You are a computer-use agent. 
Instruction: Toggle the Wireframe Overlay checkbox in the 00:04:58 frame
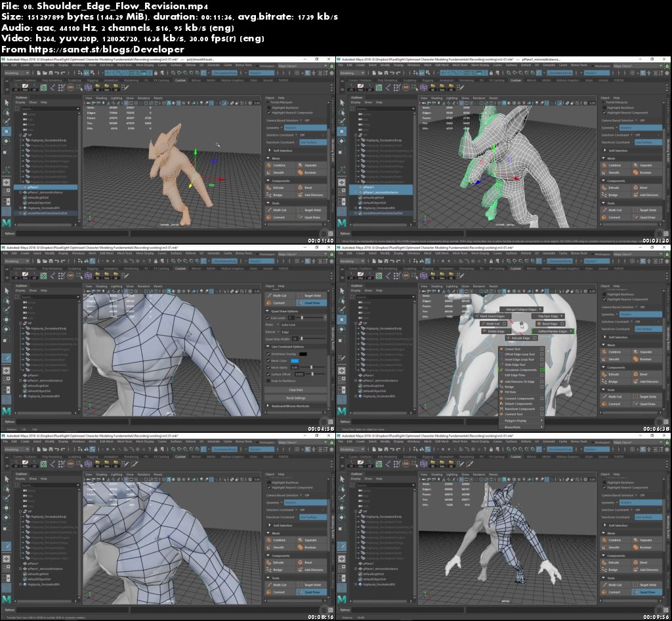click(268, 354)
